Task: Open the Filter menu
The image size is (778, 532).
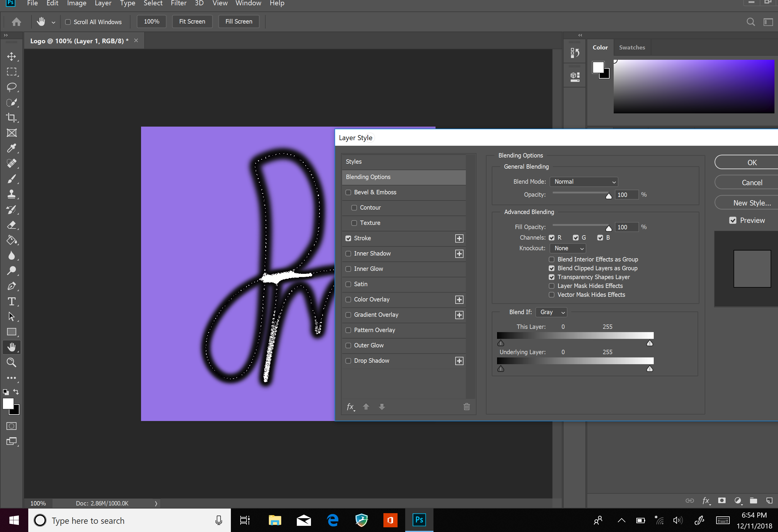Action: click(x=178, y=3)
